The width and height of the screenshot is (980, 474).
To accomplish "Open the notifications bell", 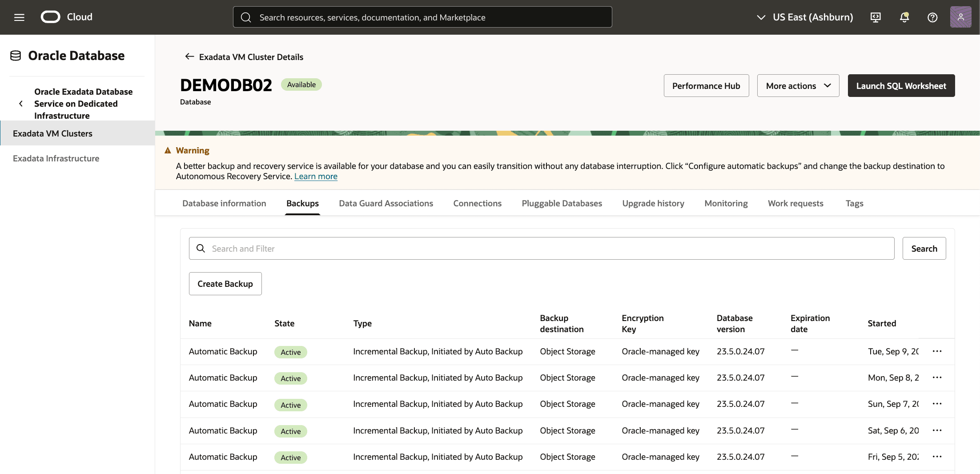I will click(x=904, y=17).
